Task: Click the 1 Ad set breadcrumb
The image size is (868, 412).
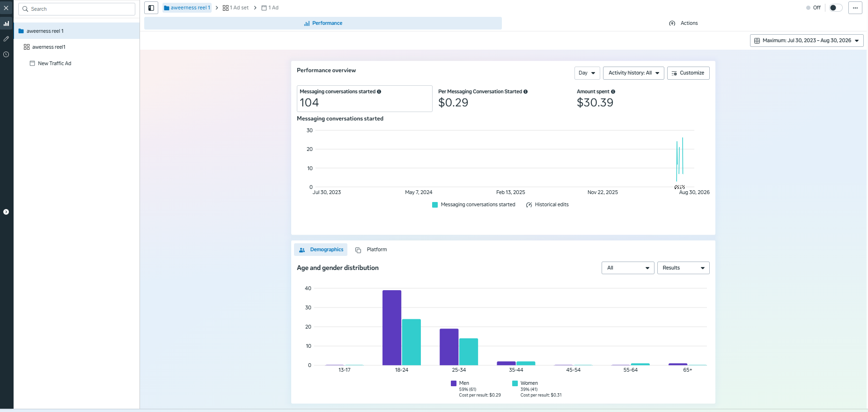Action: tap(236, 8)
